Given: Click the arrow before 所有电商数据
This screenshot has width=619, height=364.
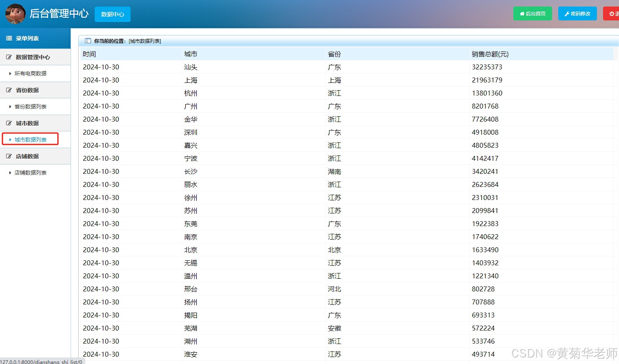Looking at the screenshot, I should coord(10,73).
